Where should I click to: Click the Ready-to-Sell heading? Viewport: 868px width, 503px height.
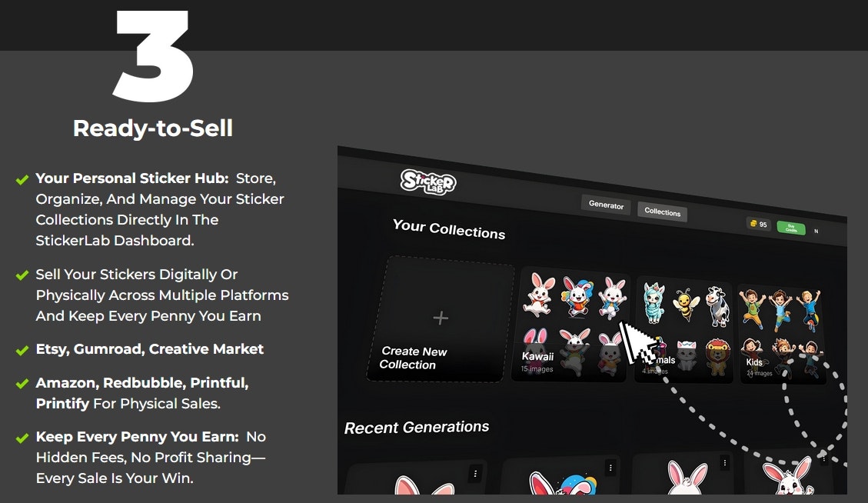point(153,128)
